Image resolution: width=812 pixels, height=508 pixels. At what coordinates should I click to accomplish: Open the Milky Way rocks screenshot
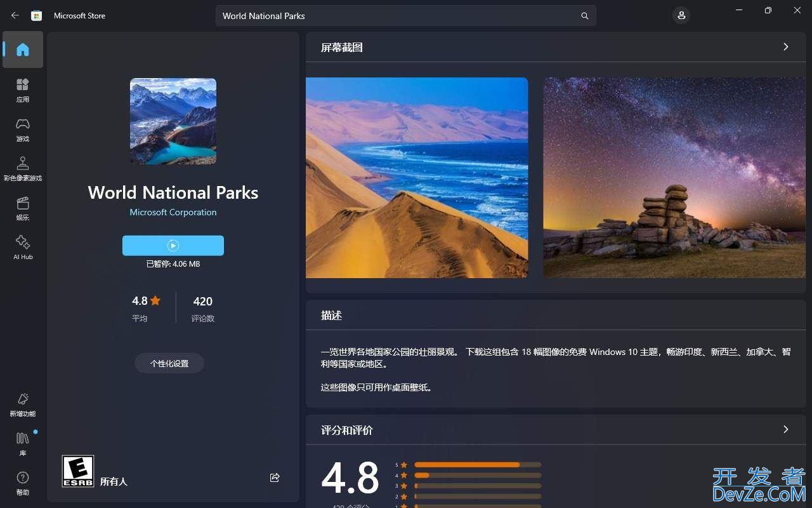pos(674,178)
